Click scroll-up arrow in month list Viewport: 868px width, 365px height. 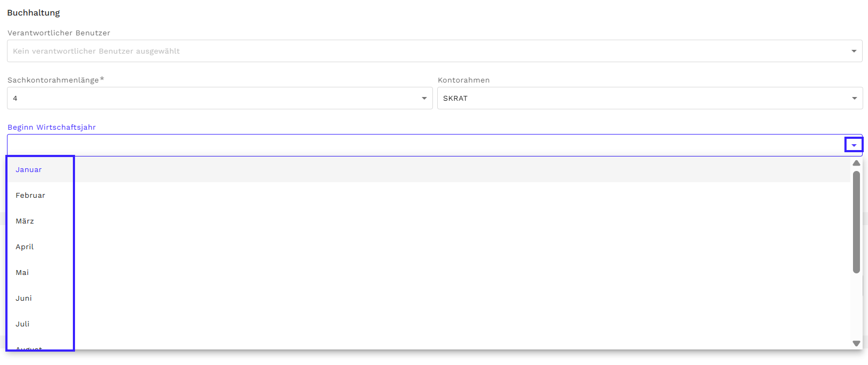pyautogui.click(x=856, y=163)
